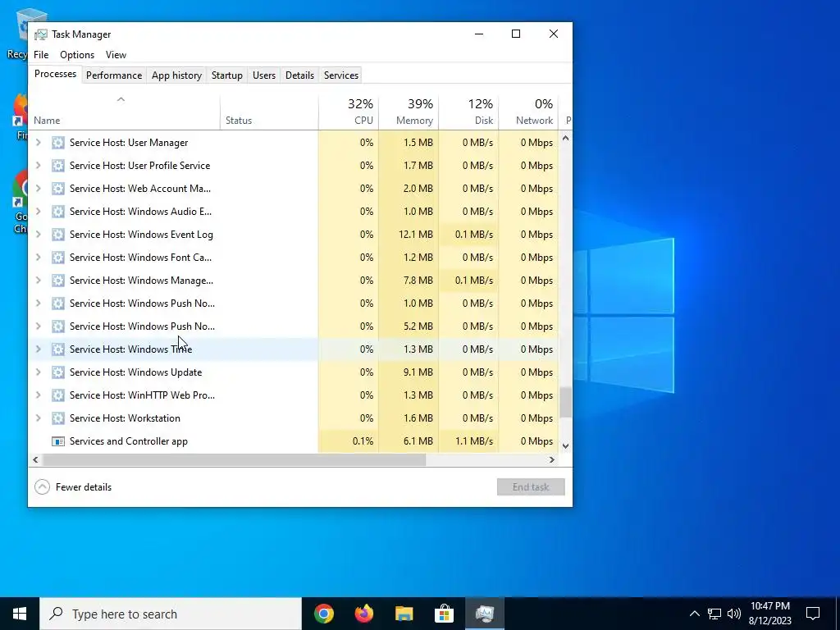The height and width of the screenshot is (630, 840).
Task: Click the horizontal scrollbar thumb
Action: tap(234, 459)
